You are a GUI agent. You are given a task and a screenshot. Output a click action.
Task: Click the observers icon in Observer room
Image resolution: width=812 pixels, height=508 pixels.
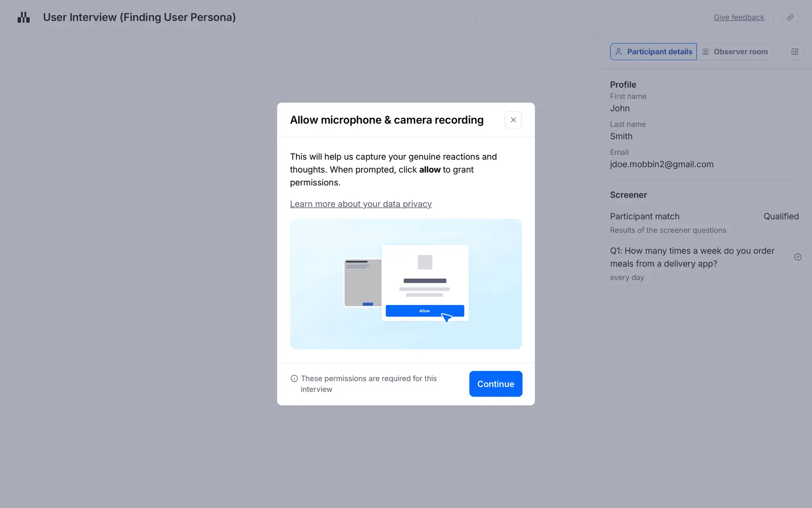point(705,52)
